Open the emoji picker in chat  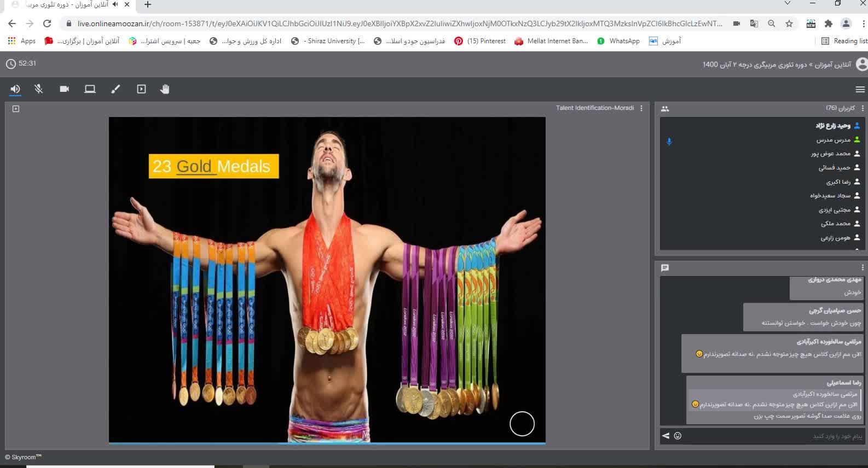(678, 436)
